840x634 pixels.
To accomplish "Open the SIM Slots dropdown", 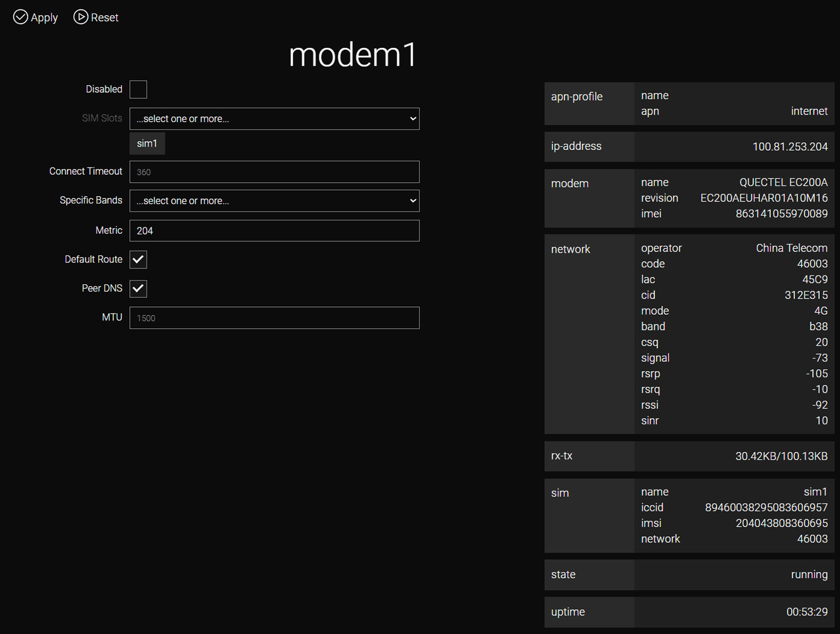I will (274, 119).
